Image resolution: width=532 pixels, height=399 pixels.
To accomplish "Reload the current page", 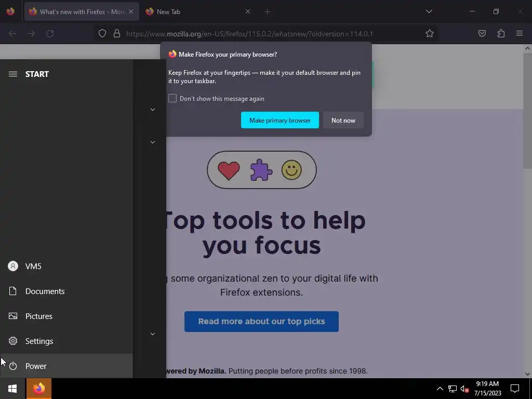I will coord(50,34).
